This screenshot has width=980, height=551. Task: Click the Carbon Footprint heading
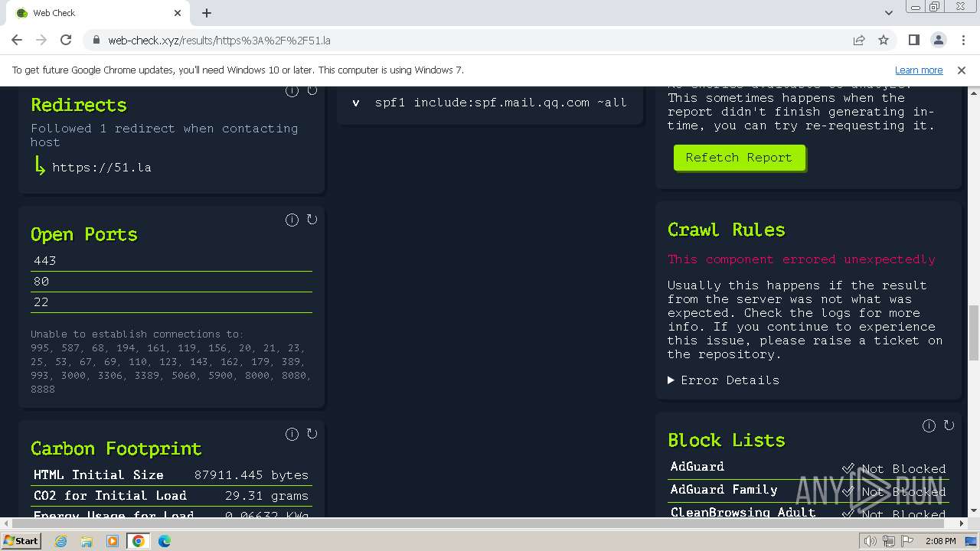116,449
